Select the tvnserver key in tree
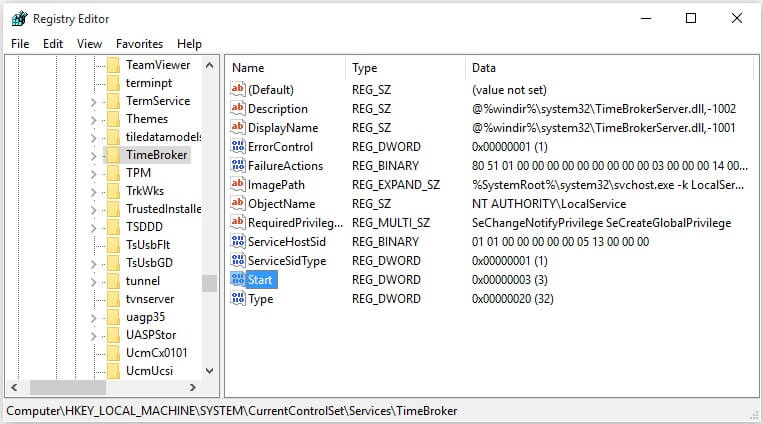 pyautogui.click(x=149, y=299)
